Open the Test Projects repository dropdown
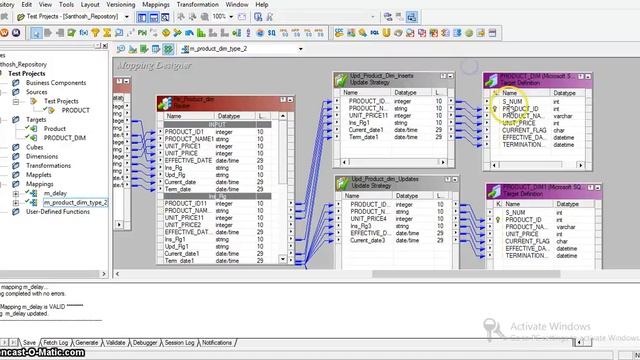Image resolution: width=640 pixels, height=360 pixels. click(127, 17)
